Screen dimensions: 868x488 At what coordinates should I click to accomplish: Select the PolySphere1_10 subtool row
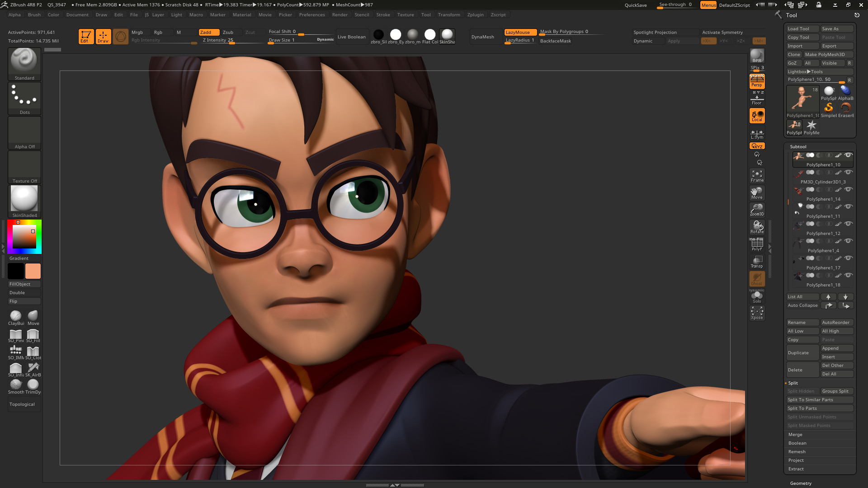point(823,160)
